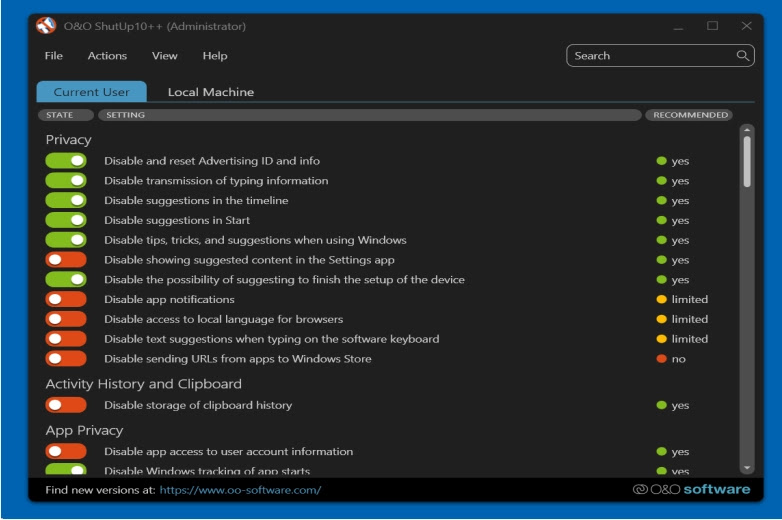Click the scrollbar up arrow

tap(747, 130)
